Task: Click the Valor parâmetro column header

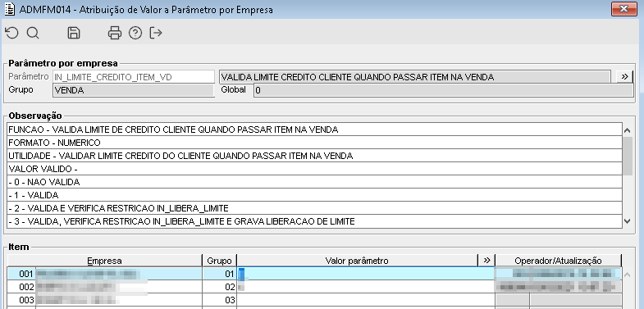Action: [357, 261]
